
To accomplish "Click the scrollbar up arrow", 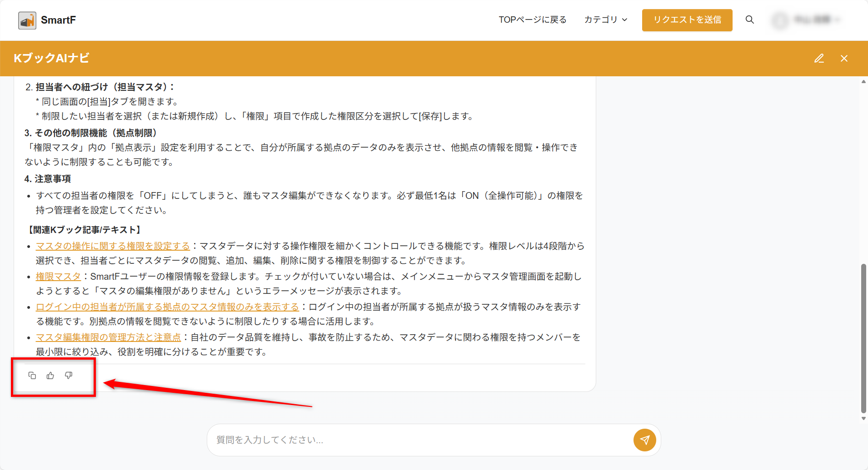I will point(863,82).
